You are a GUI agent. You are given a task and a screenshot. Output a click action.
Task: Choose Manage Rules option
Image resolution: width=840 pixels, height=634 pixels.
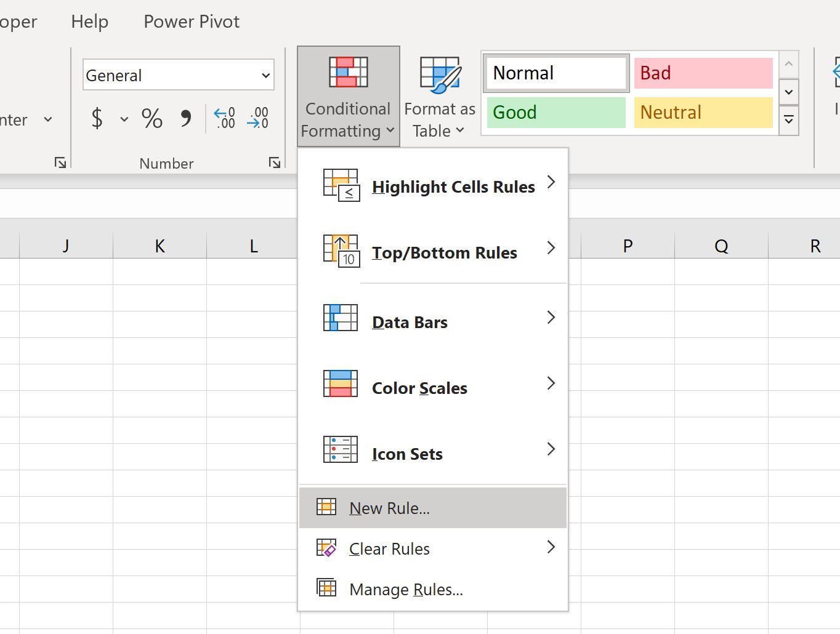406,589
